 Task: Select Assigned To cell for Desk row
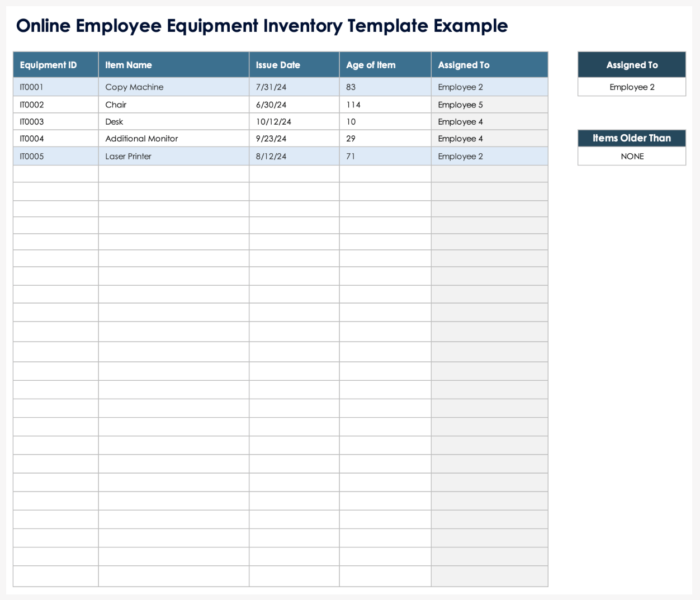[x=489, y=122]
